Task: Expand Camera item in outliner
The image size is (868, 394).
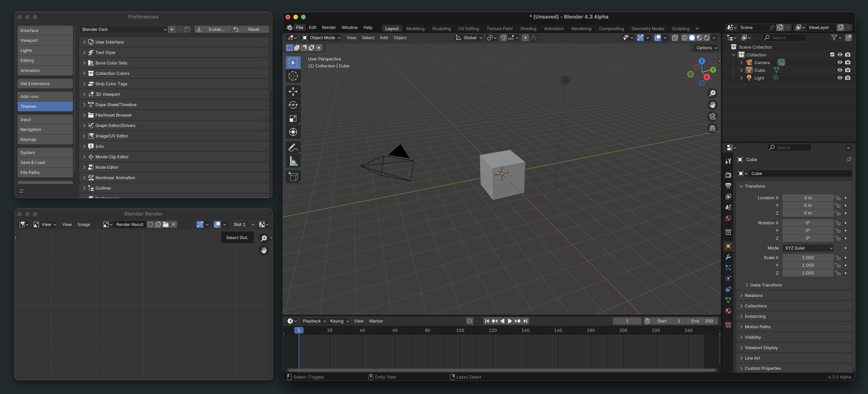Action: tap(741, 62)
